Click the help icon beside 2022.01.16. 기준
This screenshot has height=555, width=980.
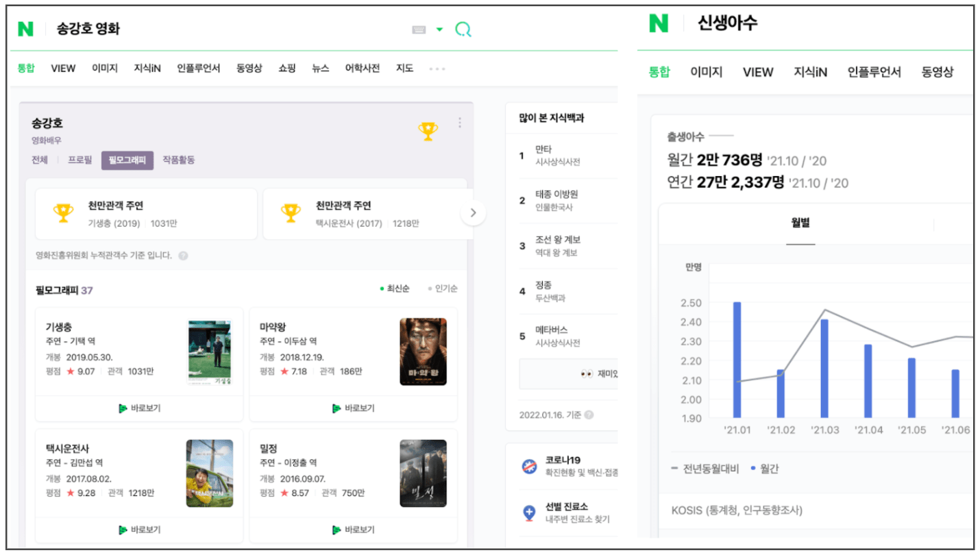click(x=589, y=415)
